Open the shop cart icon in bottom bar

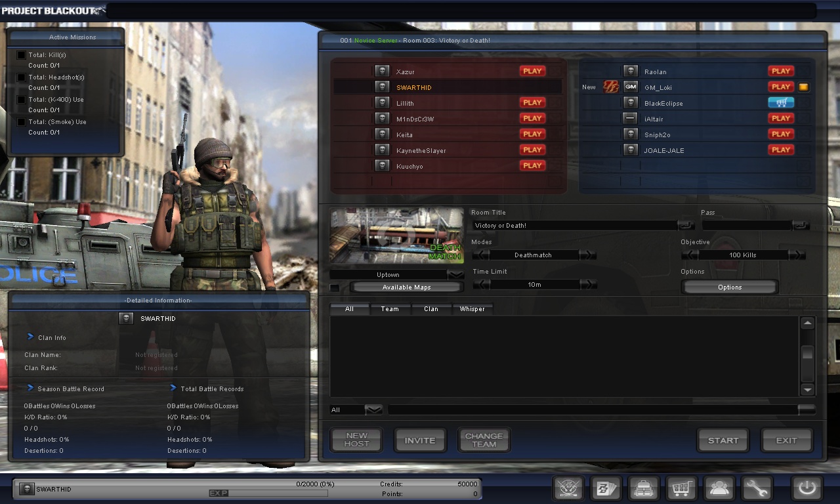pos(681,489)
